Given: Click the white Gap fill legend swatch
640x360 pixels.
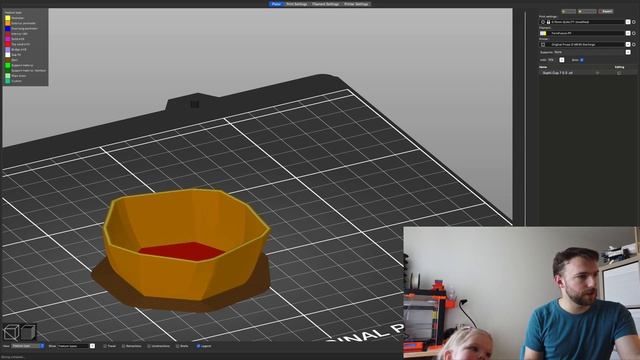Looking at the screenshot, I should [x=7, y=55].
